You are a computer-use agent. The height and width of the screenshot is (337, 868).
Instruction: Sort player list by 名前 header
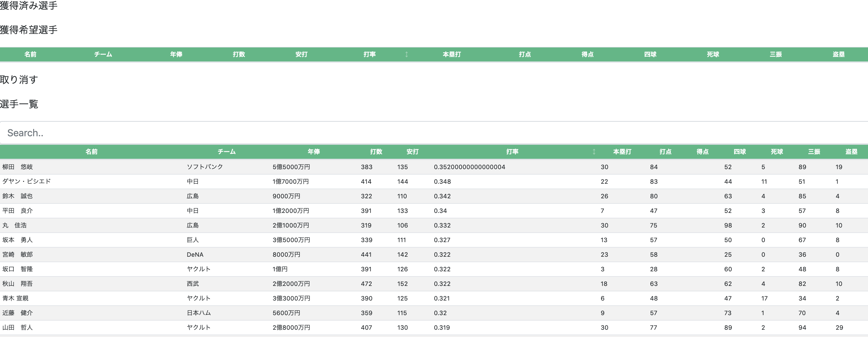[x=91, y=152]
